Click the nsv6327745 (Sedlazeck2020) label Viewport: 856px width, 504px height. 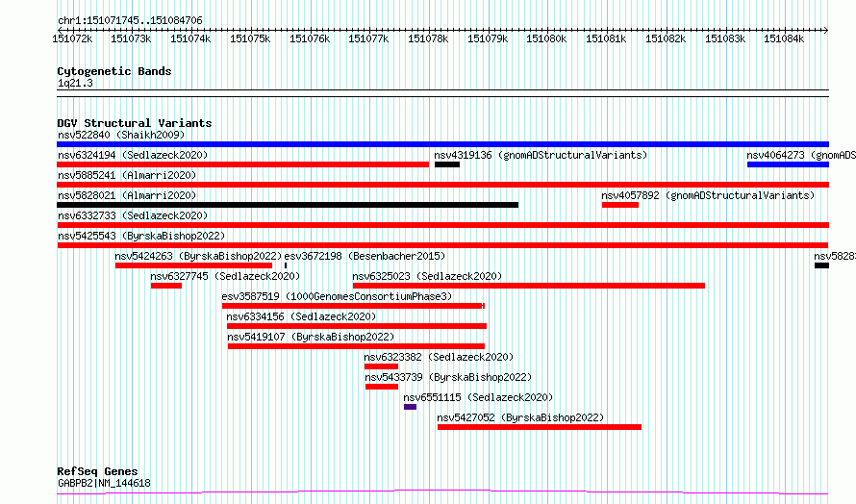pos(225,276)
